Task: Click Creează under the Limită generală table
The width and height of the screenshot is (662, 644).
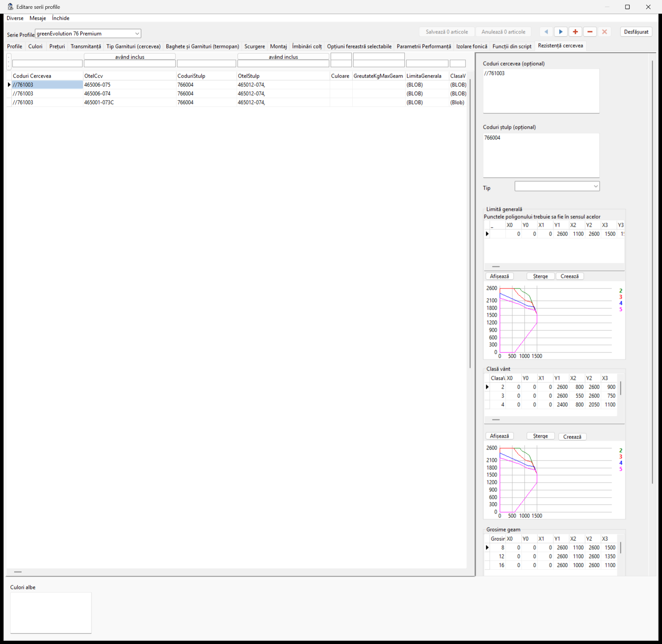Action: [569, 276]
